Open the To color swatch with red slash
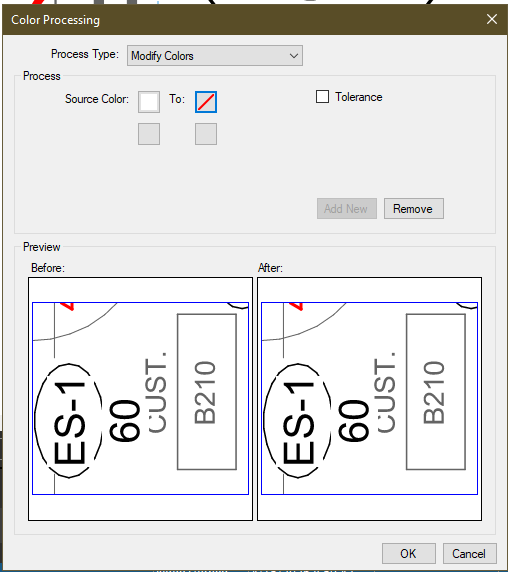This screenshot has width=508, height=572. [206, 102]
